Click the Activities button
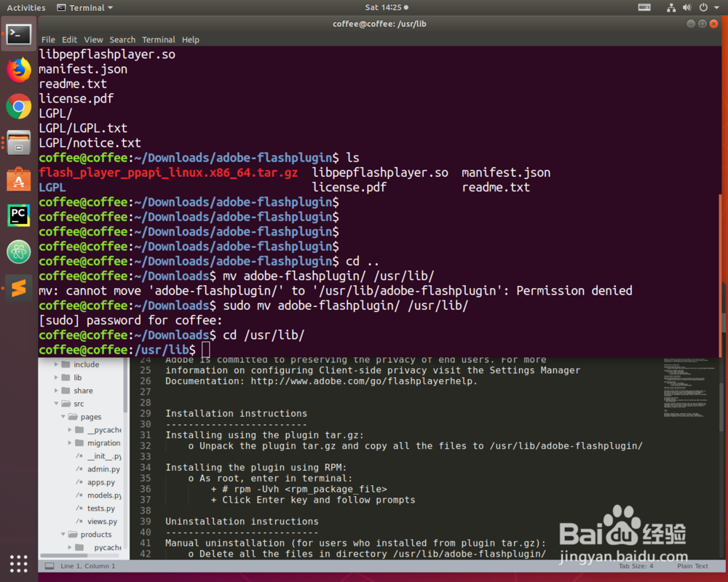This screenshot has height=582, width=728. (x=26, y=7)
